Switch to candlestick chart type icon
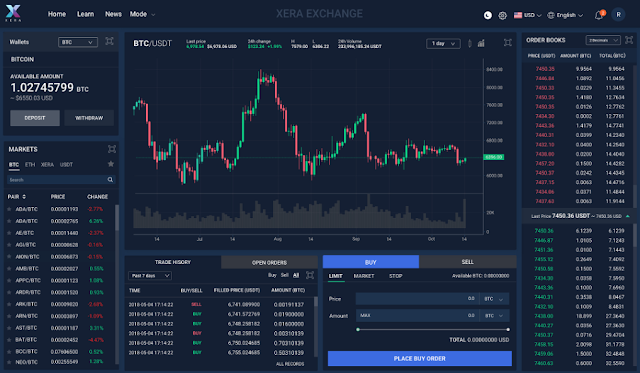Image resolution: width=640 pixels, height=373 pixels. point(470,43)
